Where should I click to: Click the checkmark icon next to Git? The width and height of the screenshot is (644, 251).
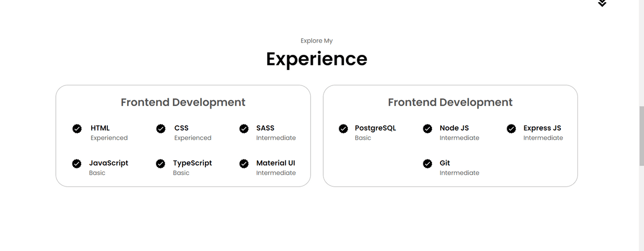[428, 163]
